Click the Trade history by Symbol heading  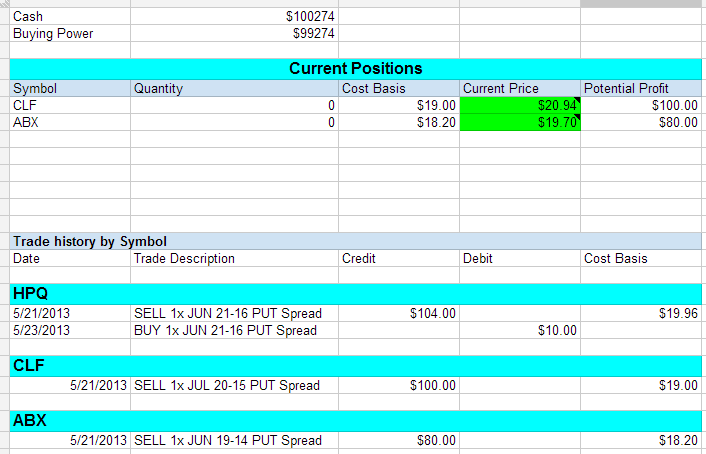[90, 241]
